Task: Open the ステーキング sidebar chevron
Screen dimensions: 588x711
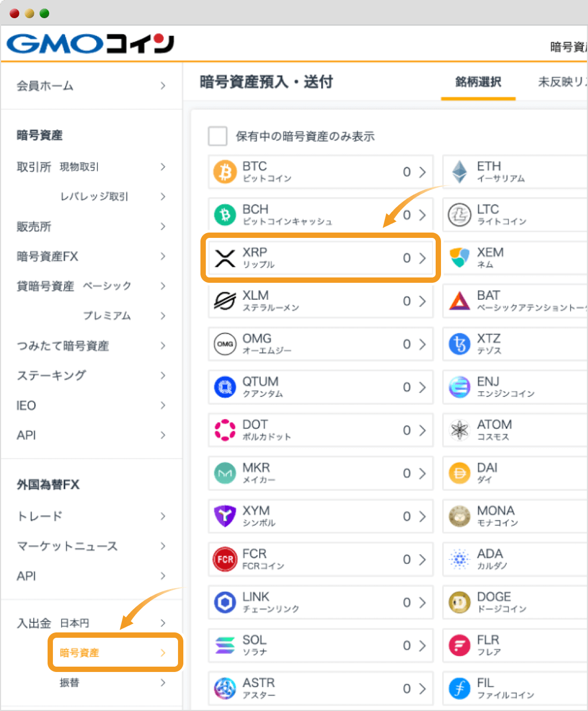Action: click(163, 375)
